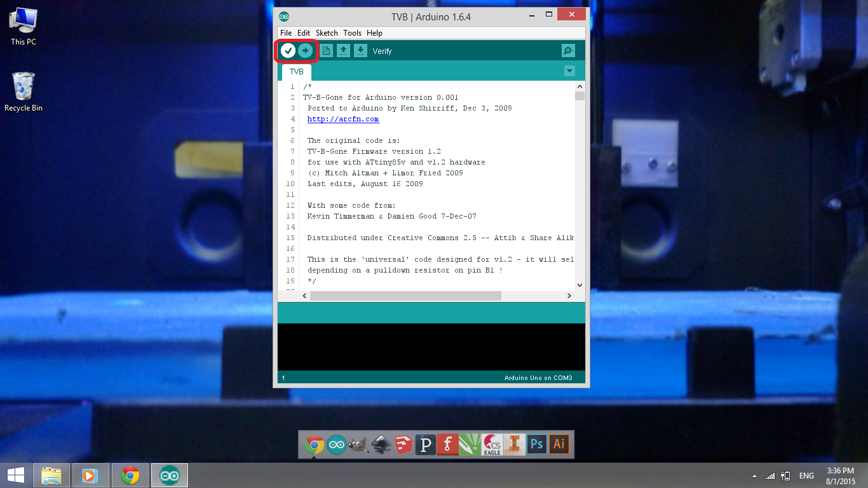This screenshot has height=488, width=868.
Task: Open the tab options dropdown arrow
Action: (569, 71)
